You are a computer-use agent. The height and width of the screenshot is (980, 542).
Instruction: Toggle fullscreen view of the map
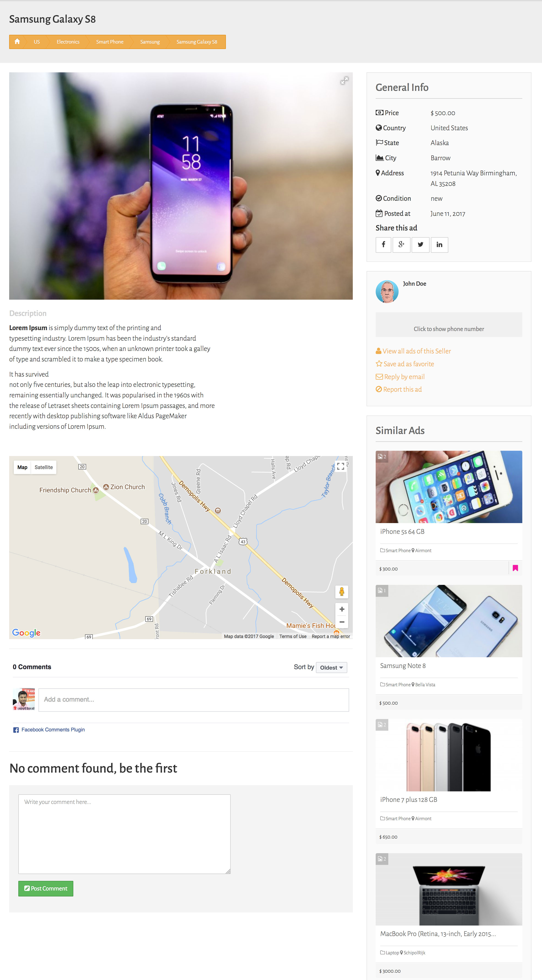(x=341, y=466)
